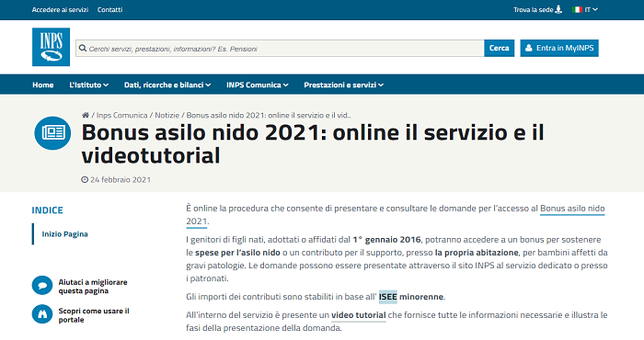Screen dimensions: 644x340
Task: Click the Trova la sede location icon
Action: click(x=558, y=9)
